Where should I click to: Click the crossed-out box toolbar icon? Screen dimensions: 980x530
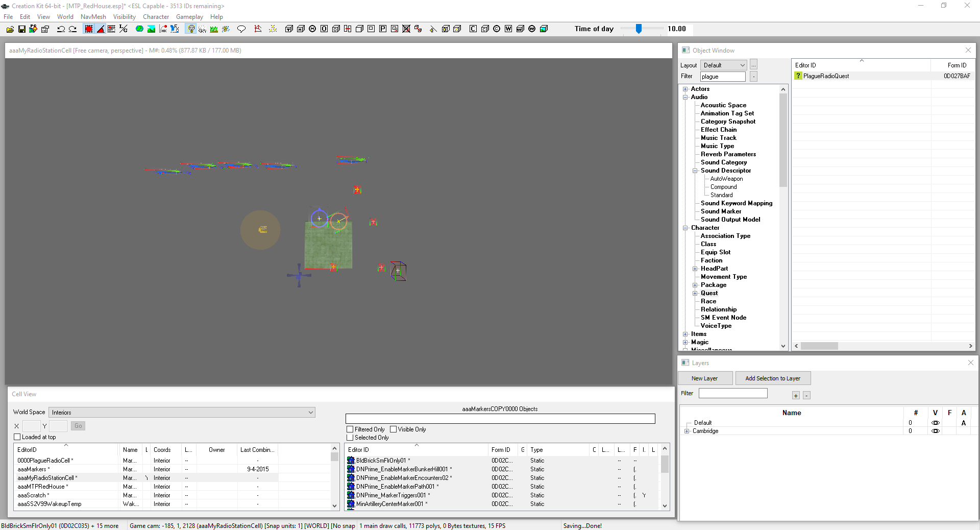point(406,29)
